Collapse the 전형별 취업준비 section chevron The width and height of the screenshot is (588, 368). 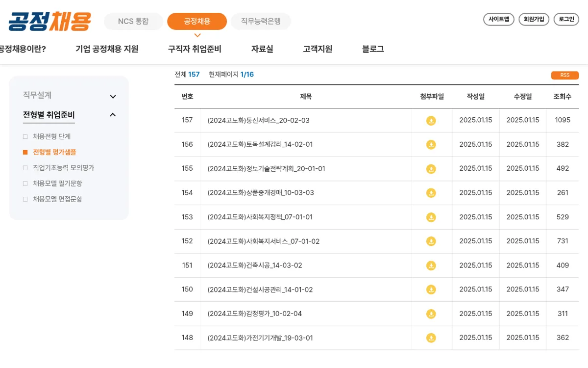pyautogui.click(x=113, y=115)
